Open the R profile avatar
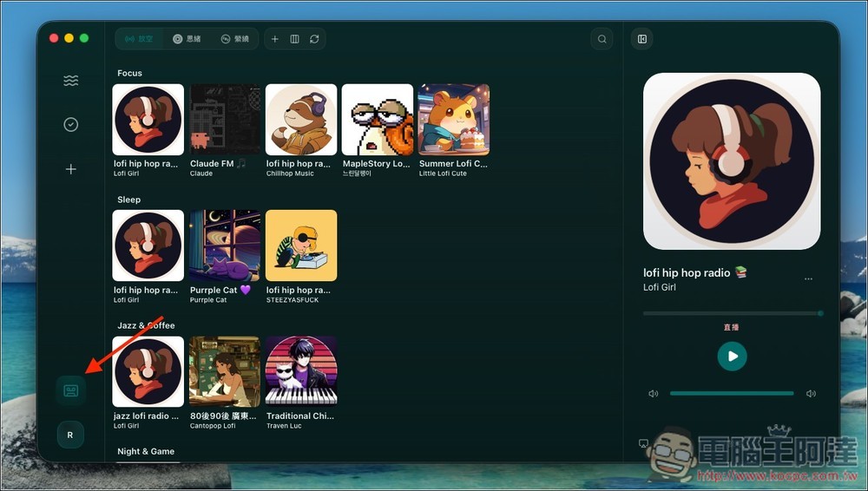This screenshot has height=491, width=868. coord(70,435)
